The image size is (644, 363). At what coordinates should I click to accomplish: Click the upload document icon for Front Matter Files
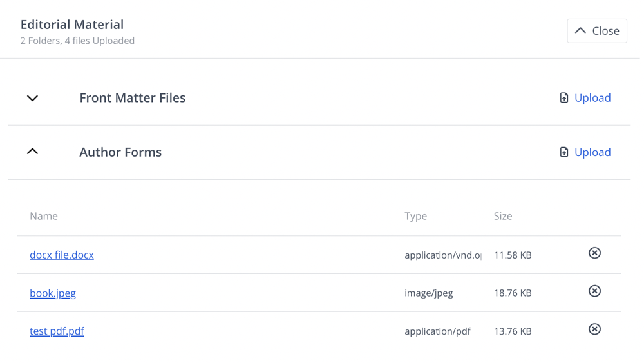pyautogui.click(x=564, y=98)
